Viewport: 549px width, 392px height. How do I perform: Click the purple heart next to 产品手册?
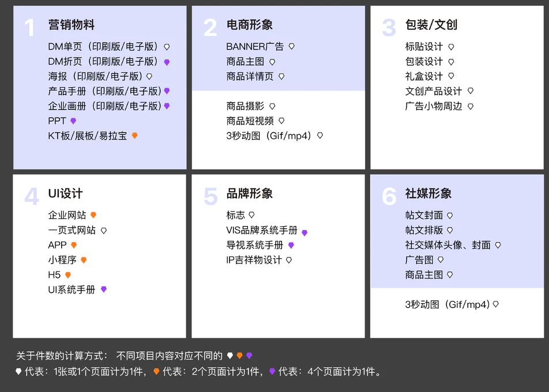click(166, 91)
